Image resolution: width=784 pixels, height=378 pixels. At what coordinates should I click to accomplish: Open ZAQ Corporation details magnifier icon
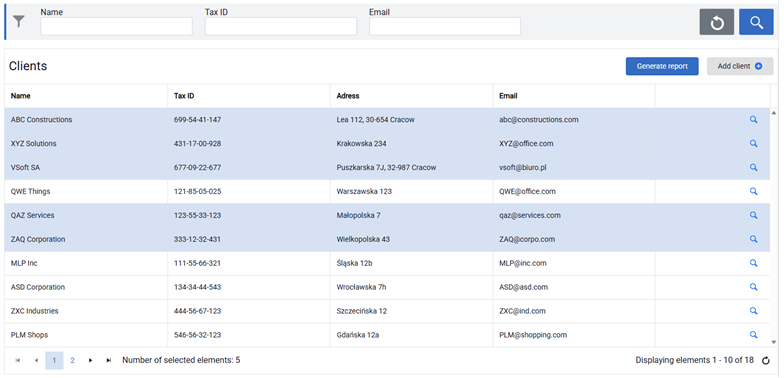[x=754, y=240]
